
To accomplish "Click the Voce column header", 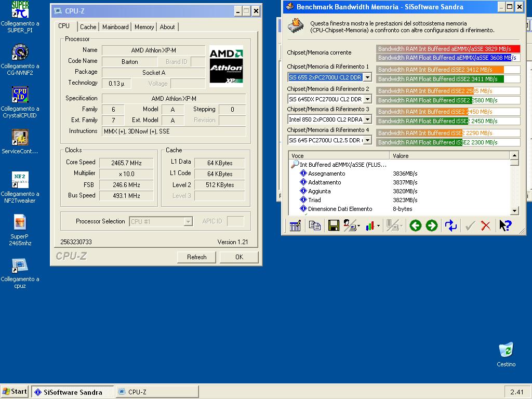I will (x=339, y=156).
